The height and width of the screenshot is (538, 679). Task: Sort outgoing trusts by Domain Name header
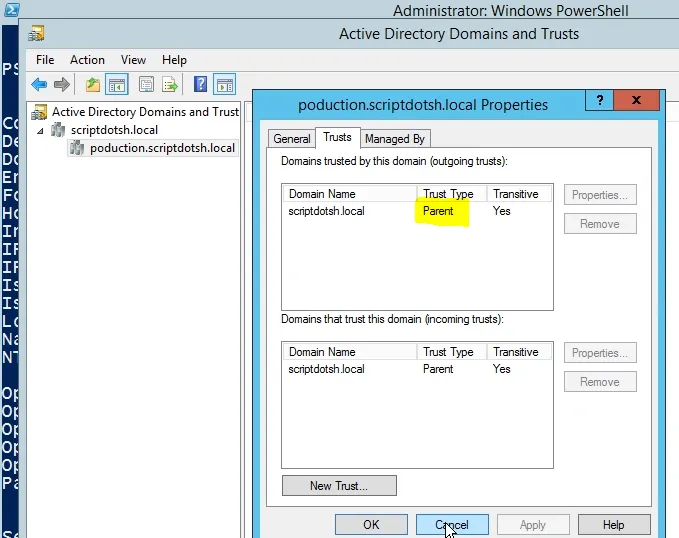pyautogui.click(x=350, y=194)
